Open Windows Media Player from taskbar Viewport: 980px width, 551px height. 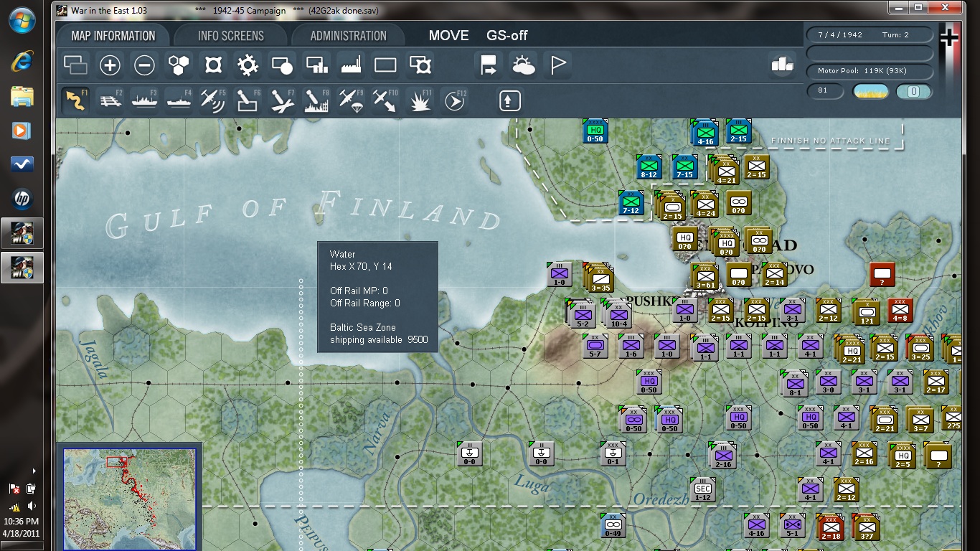pyautogui.click(x=22, y=131)
